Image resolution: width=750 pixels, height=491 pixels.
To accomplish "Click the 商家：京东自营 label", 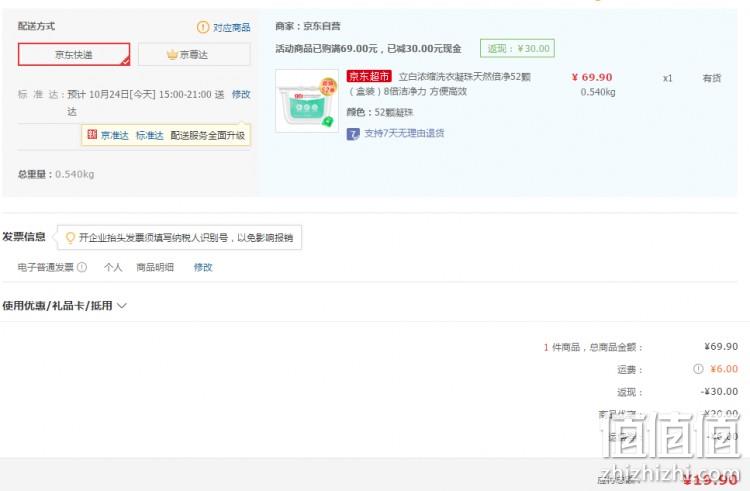I will (x=308, y=26).
